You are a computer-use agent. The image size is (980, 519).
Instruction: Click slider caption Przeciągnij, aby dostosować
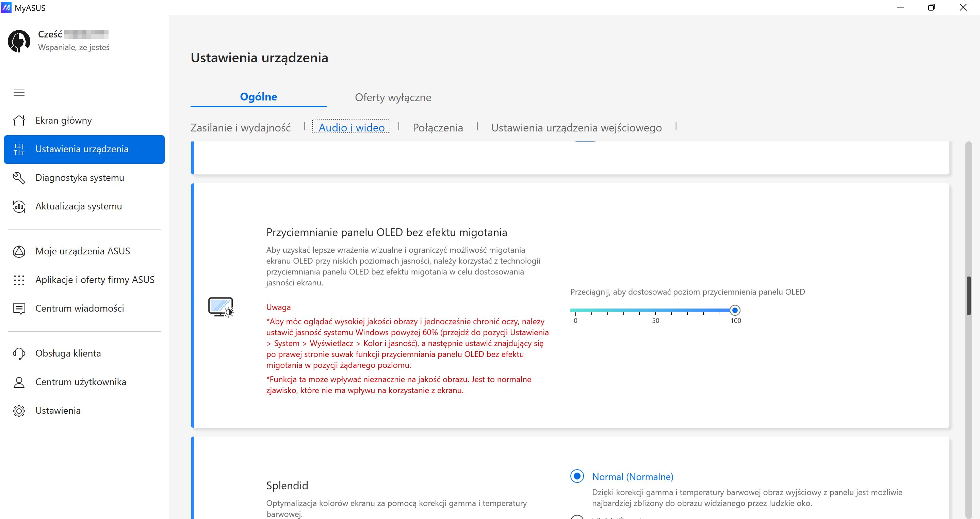click(687, 292)
